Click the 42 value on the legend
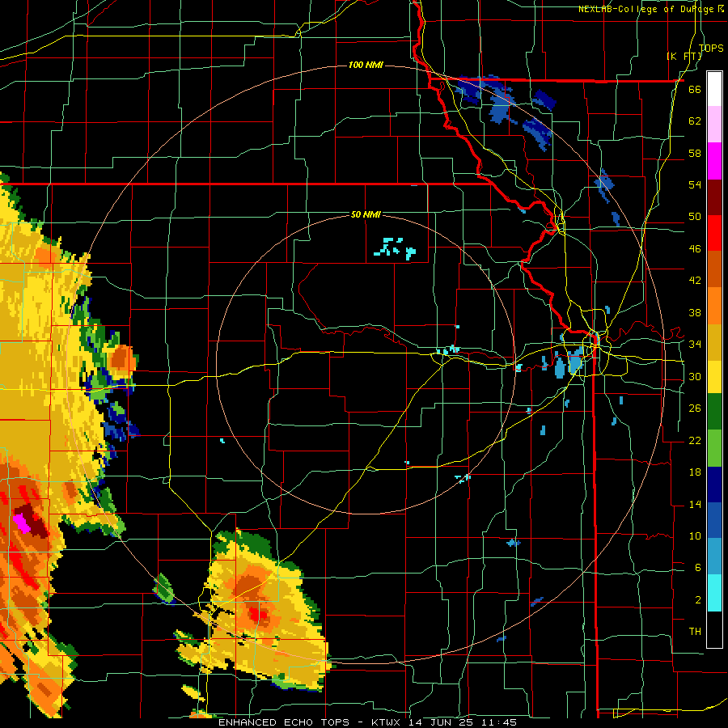This screenshot has height=728, width=728. pos(695,281)
